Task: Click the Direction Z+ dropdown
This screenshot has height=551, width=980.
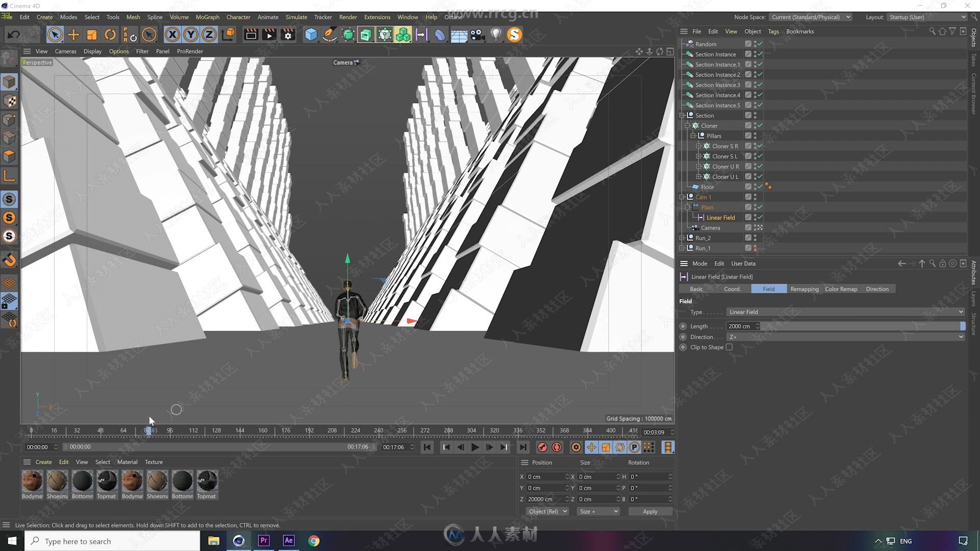Action: click(845, 336)
